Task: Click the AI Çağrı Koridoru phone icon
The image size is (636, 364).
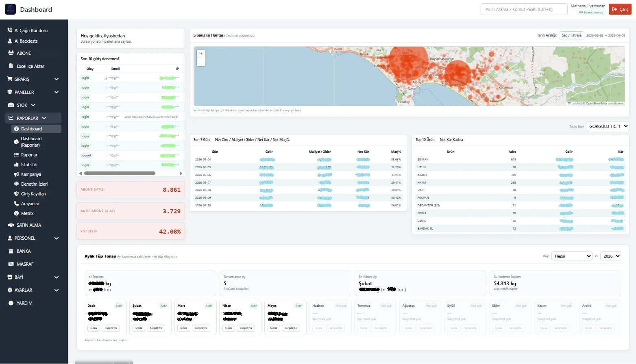Action: 10,30
